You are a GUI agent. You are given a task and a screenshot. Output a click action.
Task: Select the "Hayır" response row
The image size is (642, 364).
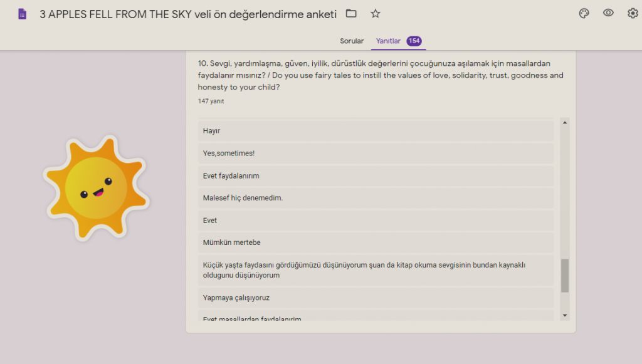(x=376, y=131)
